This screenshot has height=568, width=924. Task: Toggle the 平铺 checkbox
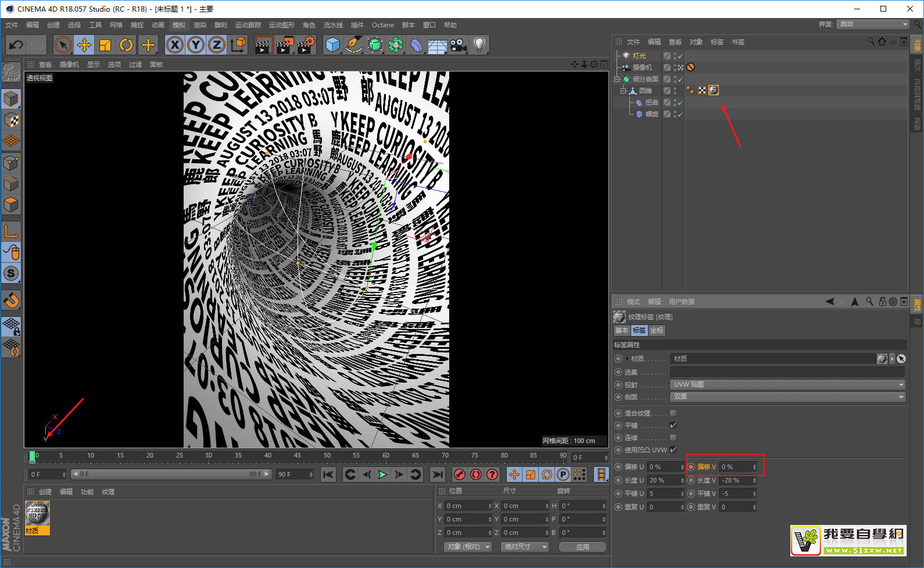(x=673, y=426)
